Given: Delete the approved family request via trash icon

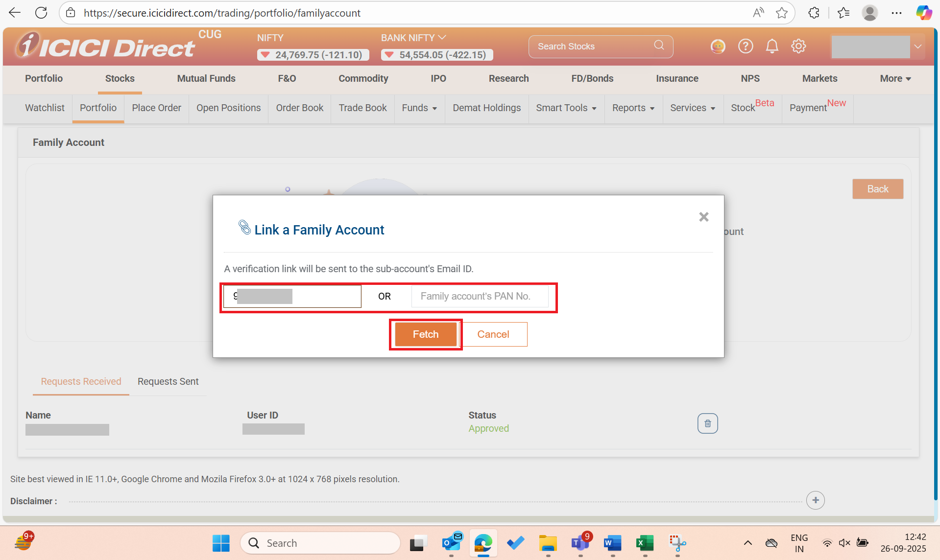Looking at the screenshot, I should [x=707, y=423].
